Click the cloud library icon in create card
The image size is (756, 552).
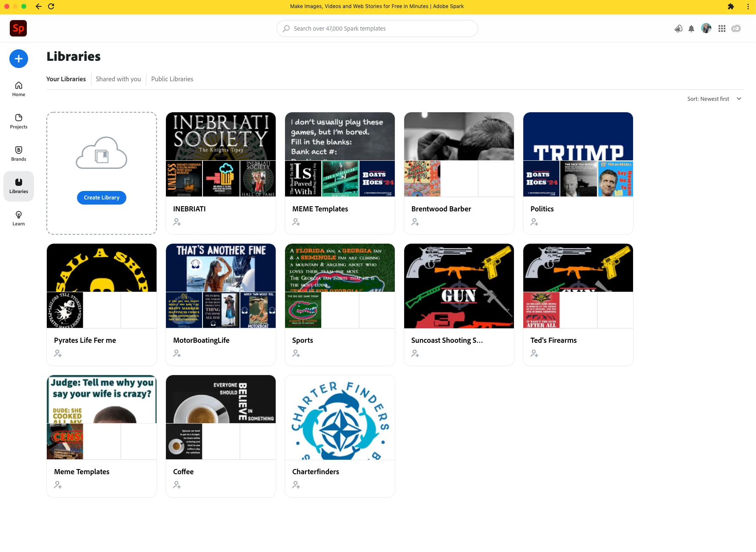tap(101, 153)
